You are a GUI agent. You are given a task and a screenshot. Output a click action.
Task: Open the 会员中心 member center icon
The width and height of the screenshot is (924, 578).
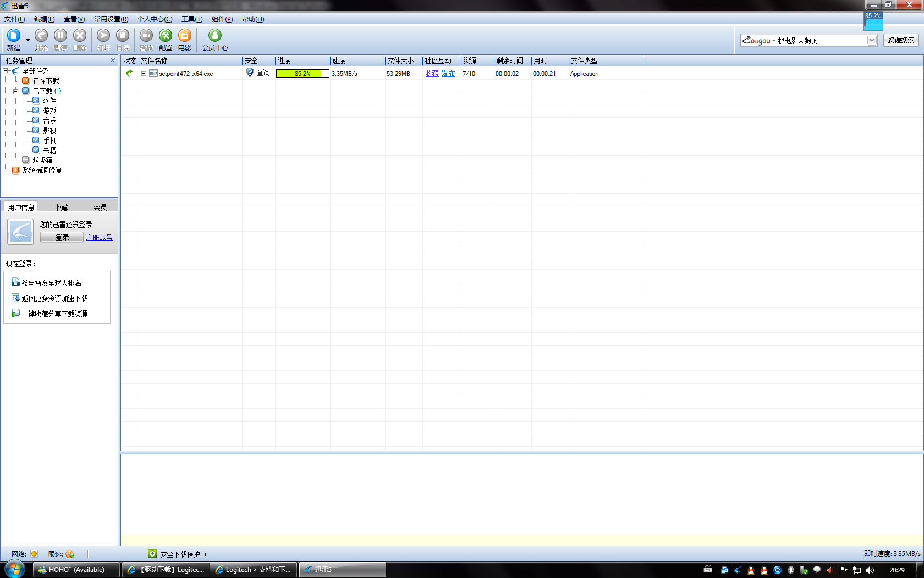click(x=215, y=36)
